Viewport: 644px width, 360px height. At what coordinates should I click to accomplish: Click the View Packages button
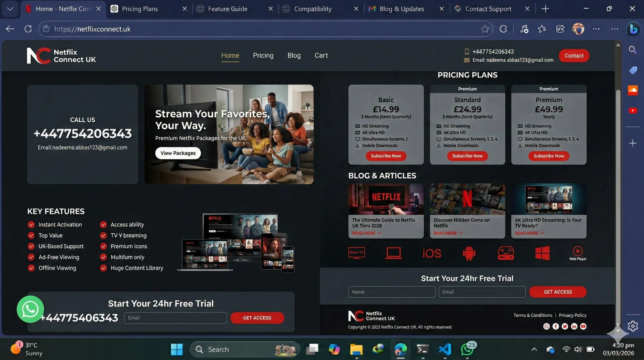[x=178, y=153]
